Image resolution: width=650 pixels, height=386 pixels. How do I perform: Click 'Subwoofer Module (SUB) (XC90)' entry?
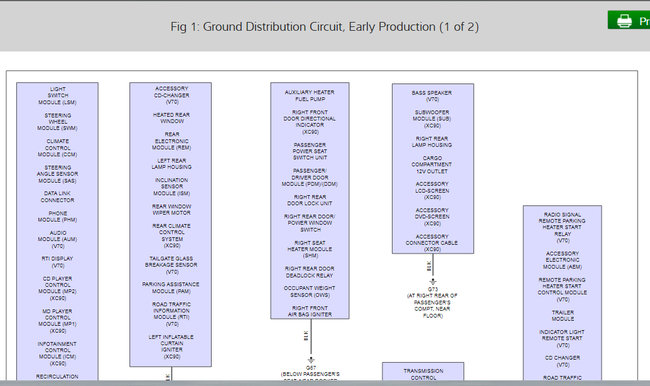tap(432, 119)
